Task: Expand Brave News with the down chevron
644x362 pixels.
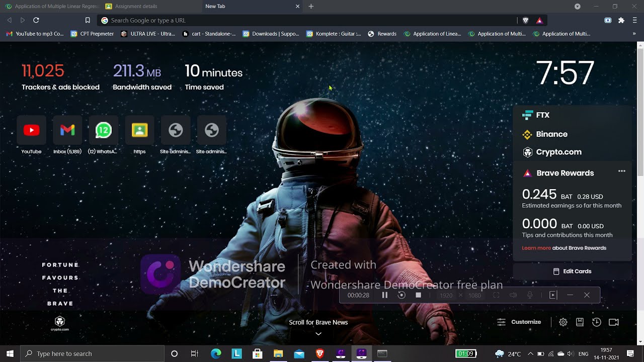Action: 318,333
